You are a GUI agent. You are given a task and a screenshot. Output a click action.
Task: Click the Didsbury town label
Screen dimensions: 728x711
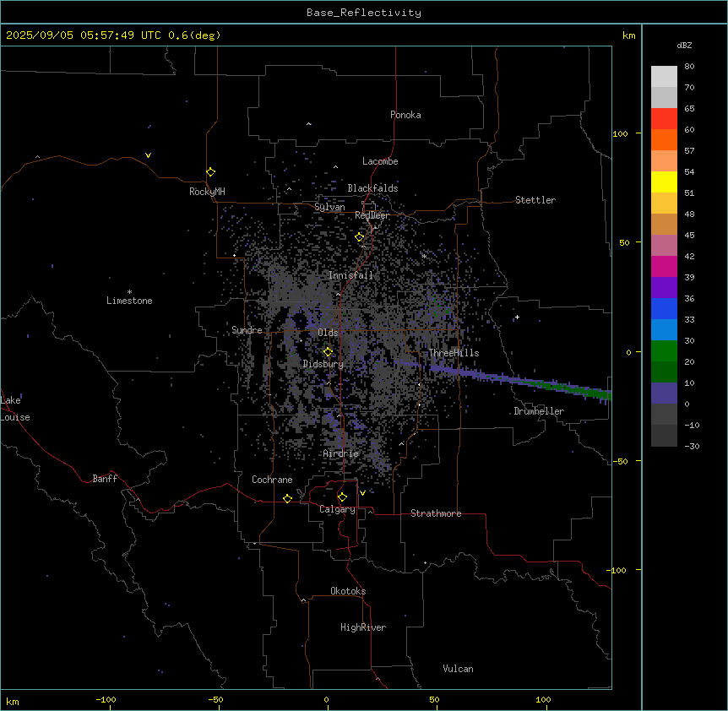pos(323,364)
